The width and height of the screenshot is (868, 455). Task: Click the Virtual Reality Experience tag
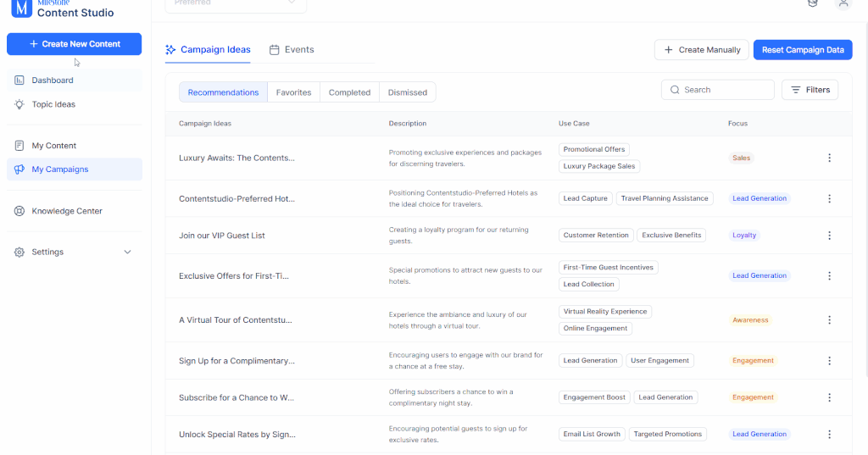tap(605, 312)
